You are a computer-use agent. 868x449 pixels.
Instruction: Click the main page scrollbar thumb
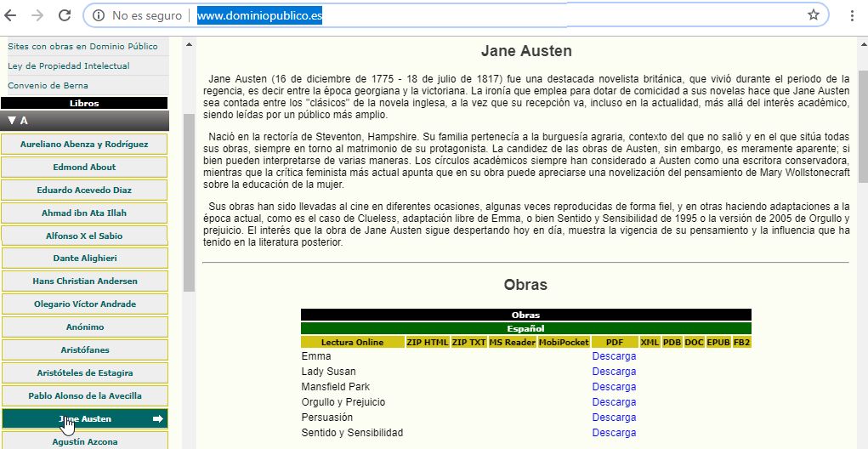coord(863,126)
